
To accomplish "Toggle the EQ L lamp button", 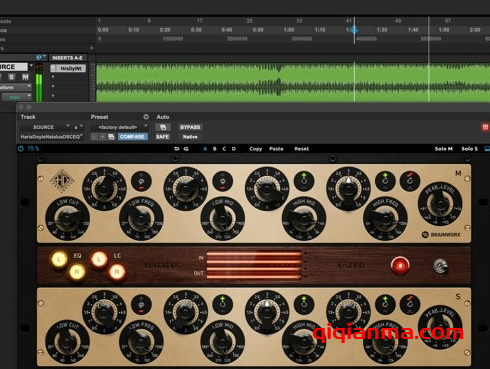I will point(59,259).
